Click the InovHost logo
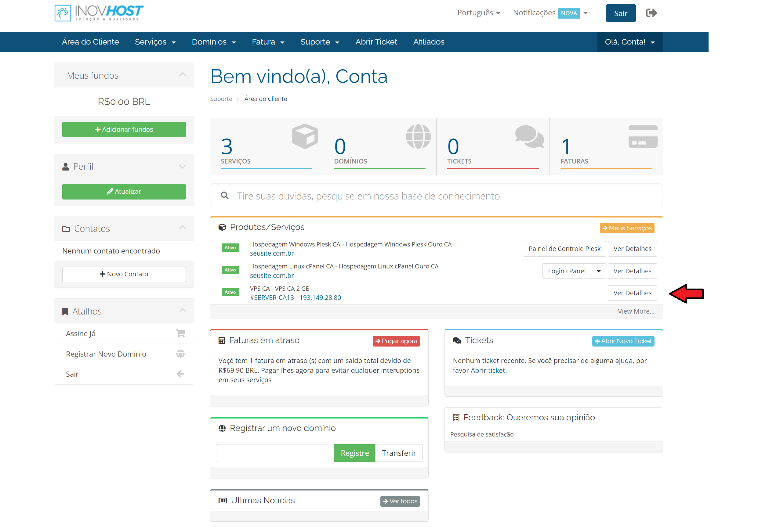 tap(99, 13)
